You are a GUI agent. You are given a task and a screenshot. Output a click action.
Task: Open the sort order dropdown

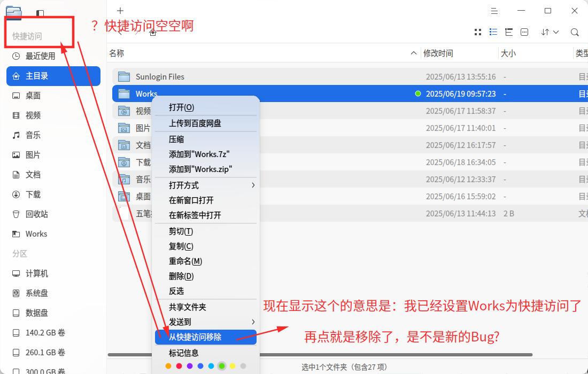coord(550,32)
